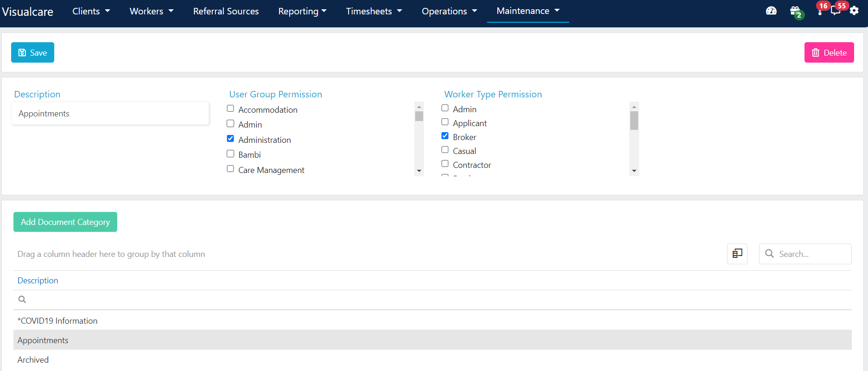This screenshot has height=371, width=868.
Task: Open the chat messages icon showing 55
Action: (x=836, y=10)
